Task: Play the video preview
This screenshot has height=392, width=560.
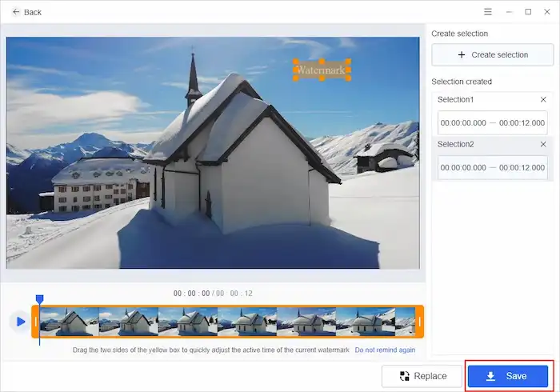Action: [x=21, y=322]
